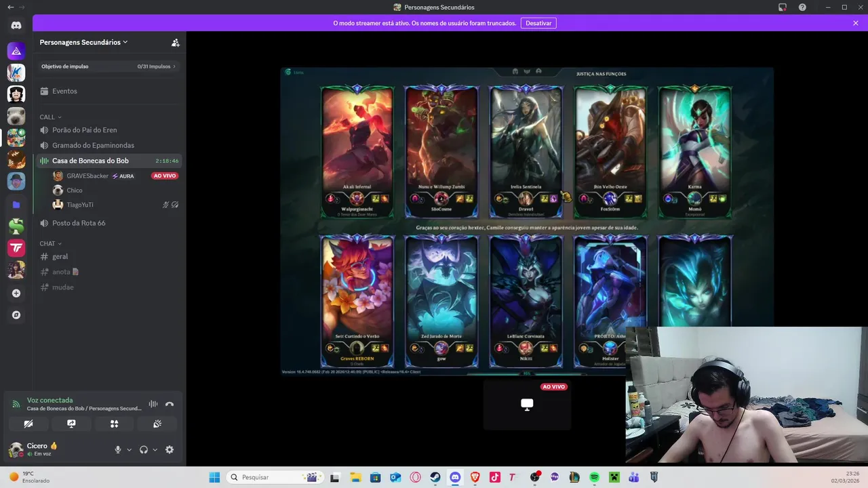
Task: Open the TFT red server icon
Action: coord(16,248)
